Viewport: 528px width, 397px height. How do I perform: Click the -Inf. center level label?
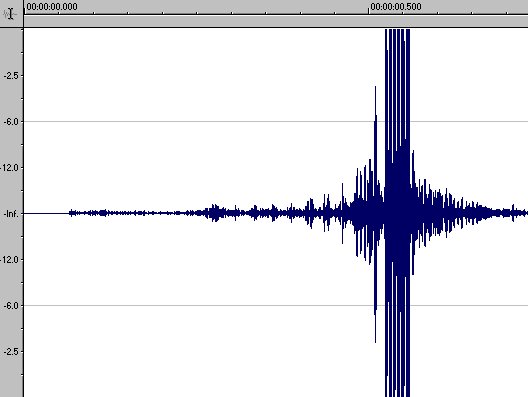tap(11, 214)
